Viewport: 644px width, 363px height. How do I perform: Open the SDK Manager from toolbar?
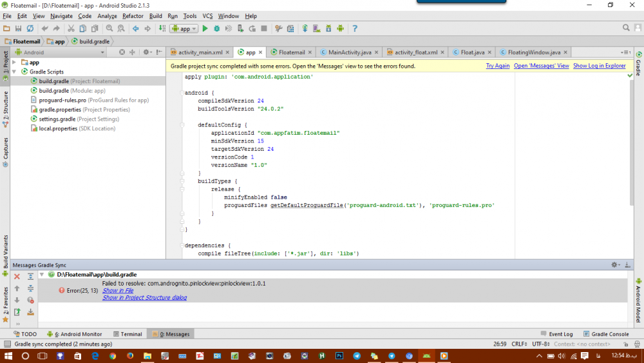point(328,28)
